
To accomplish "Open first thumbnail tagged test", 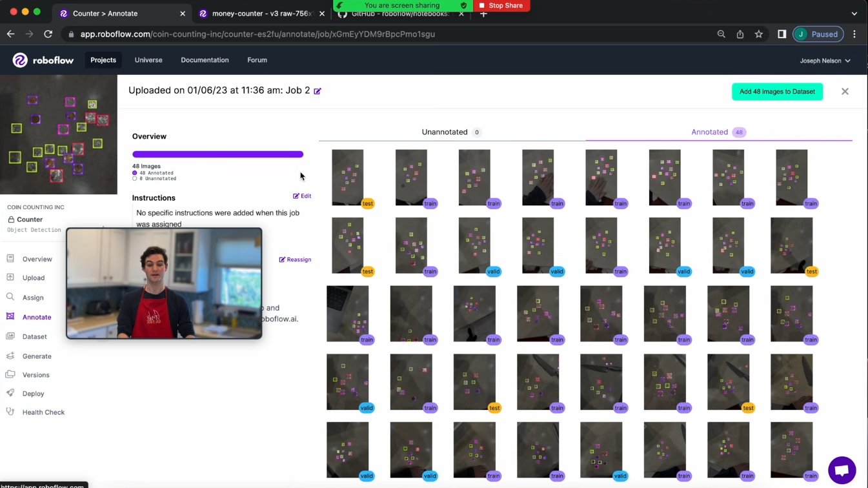I will (348, 178).
